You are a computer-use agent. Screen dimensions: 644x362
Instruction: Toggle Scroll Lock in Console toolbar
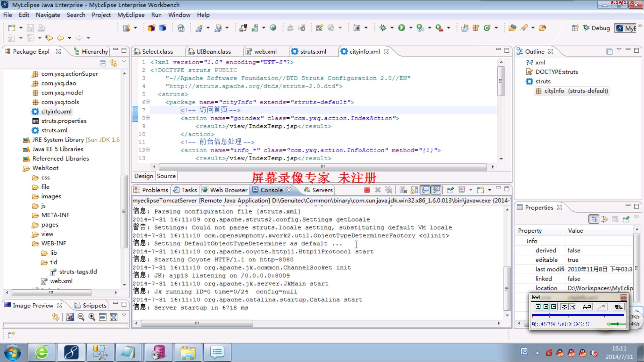[414, 190]
